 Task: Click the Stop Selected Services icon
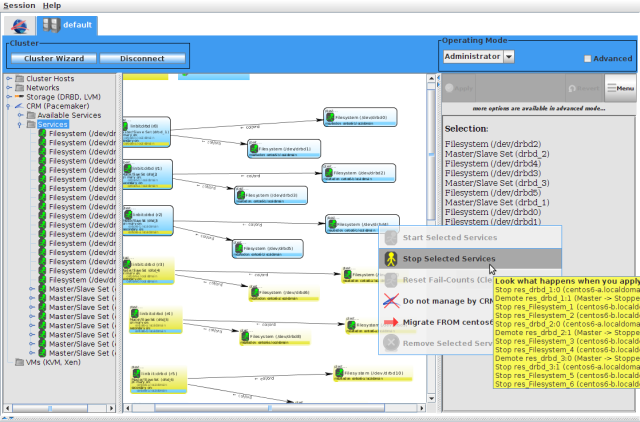pos(390,259)
